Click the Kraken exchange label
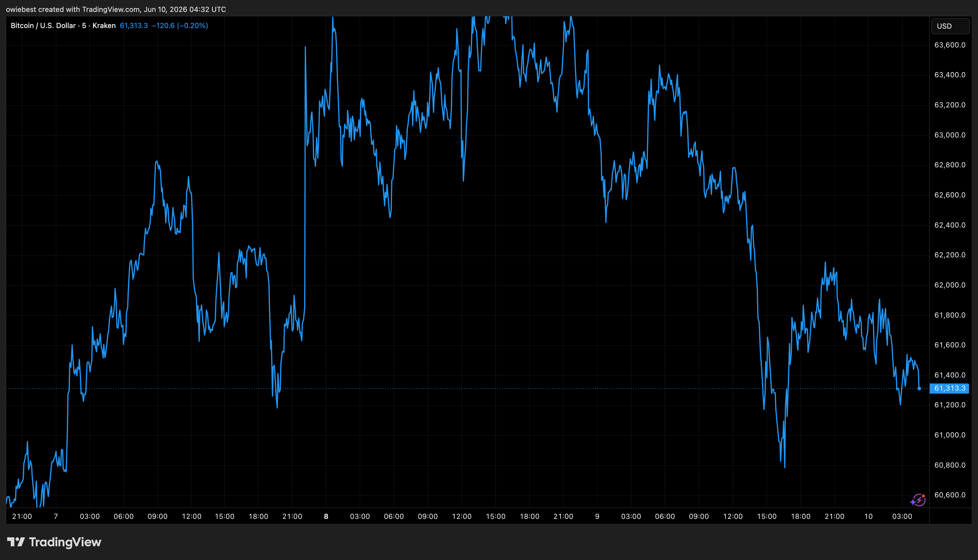Viewport: 978px width, 560px height. coord(104,25)
